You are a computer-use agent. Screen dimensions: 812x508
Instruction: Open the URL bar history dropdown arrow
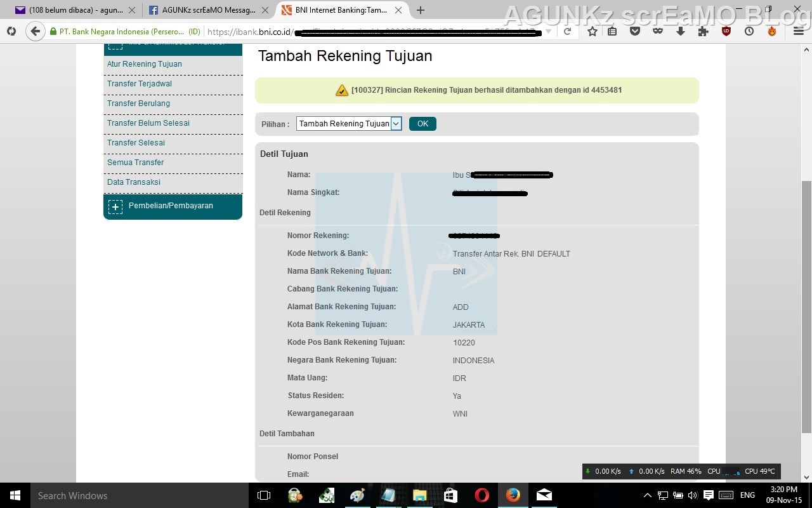tap(549, 32)
